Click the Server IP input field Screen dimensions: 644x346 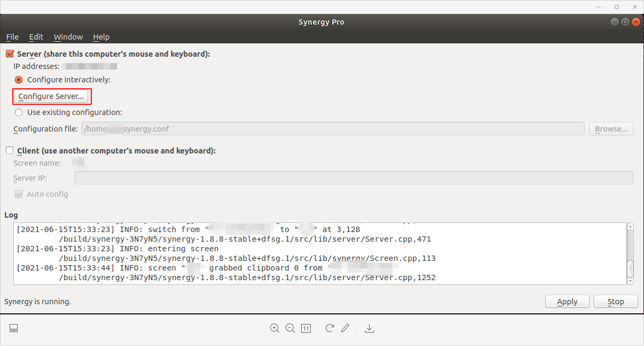click(x=354, y=178)
